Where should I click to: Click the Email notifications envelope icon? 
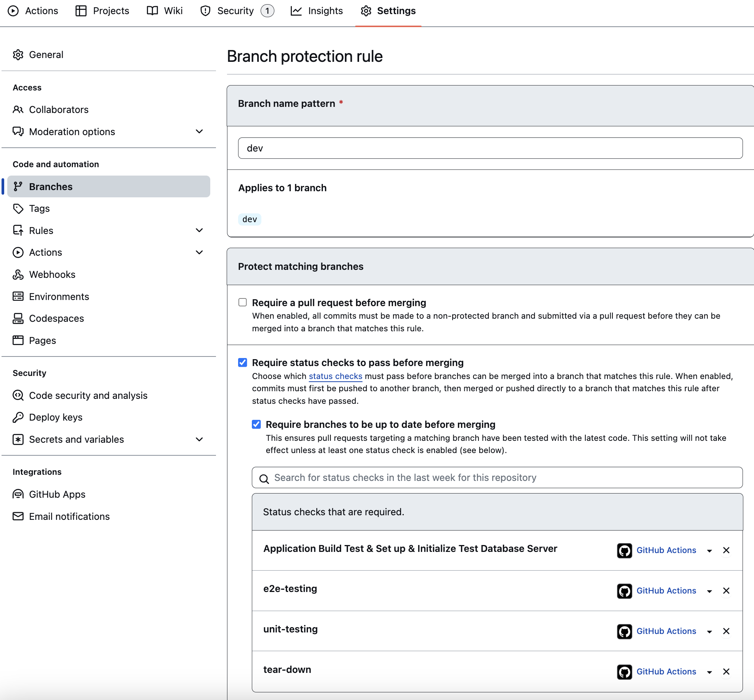(x=18, y=516)
